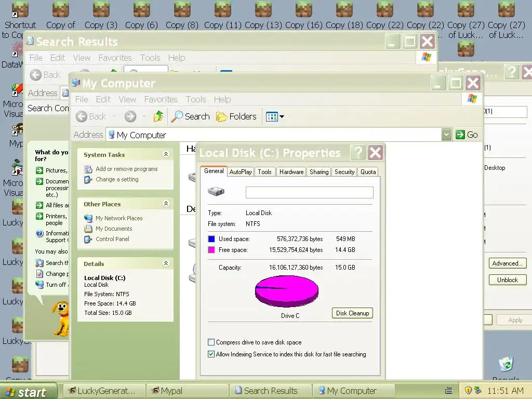
Task: Click the help question mark in Properties title bar
Action: [x=358, y=153]
